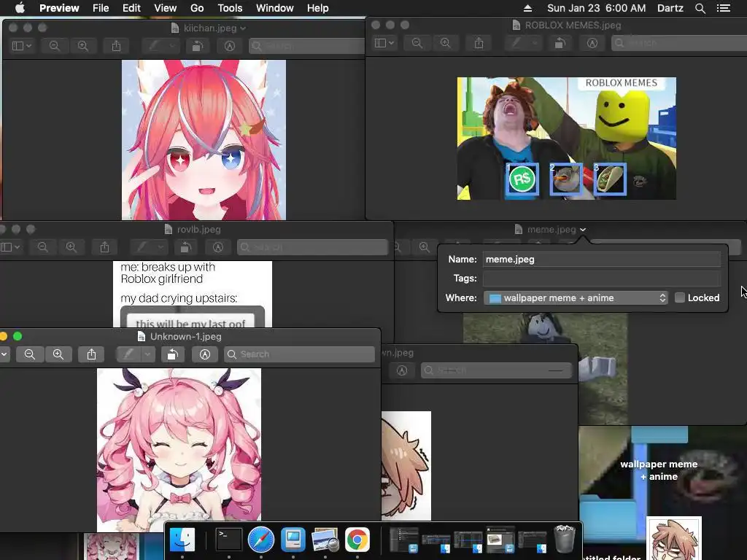Open Spotlight search in menu bar
Viewport: 747px width, 560px height.
pos(700,8)
